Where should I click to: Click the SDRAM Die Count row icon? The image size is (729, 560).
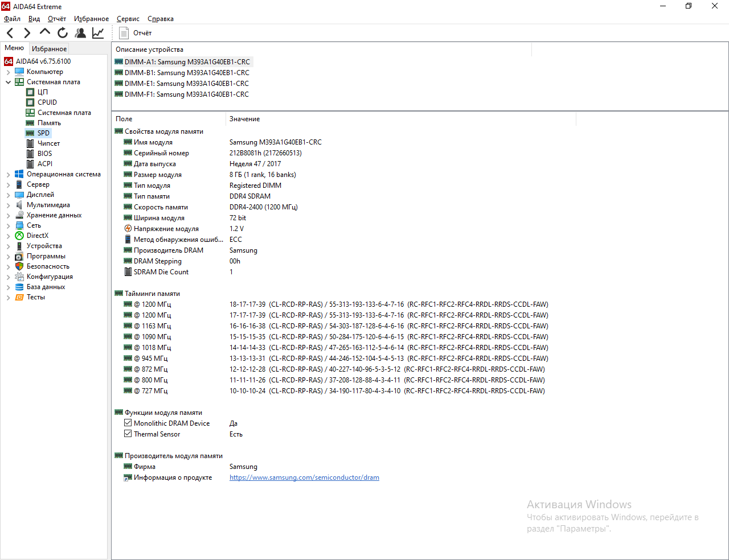[128, 272]
